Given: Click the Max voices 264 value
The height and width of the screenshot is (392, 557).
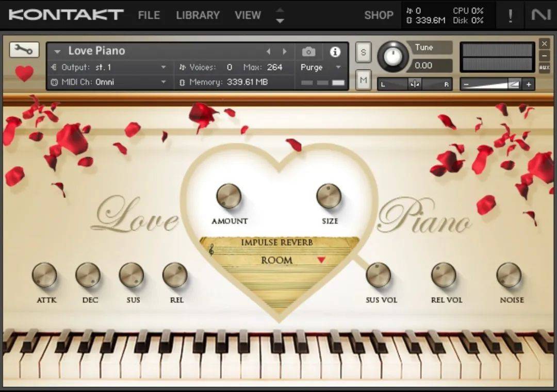Looking at the screenshot, I should (x=274, y=67).
